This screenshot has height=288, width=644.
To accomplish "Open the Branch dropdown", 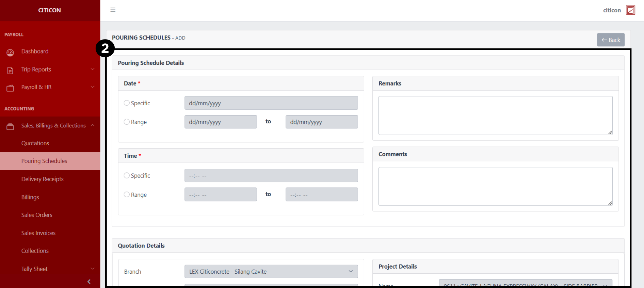I will click(271, 272).
